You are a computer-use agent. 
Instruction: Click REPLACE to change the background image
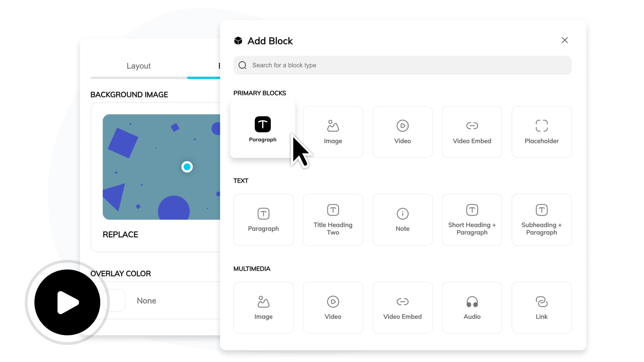point(120,234)
